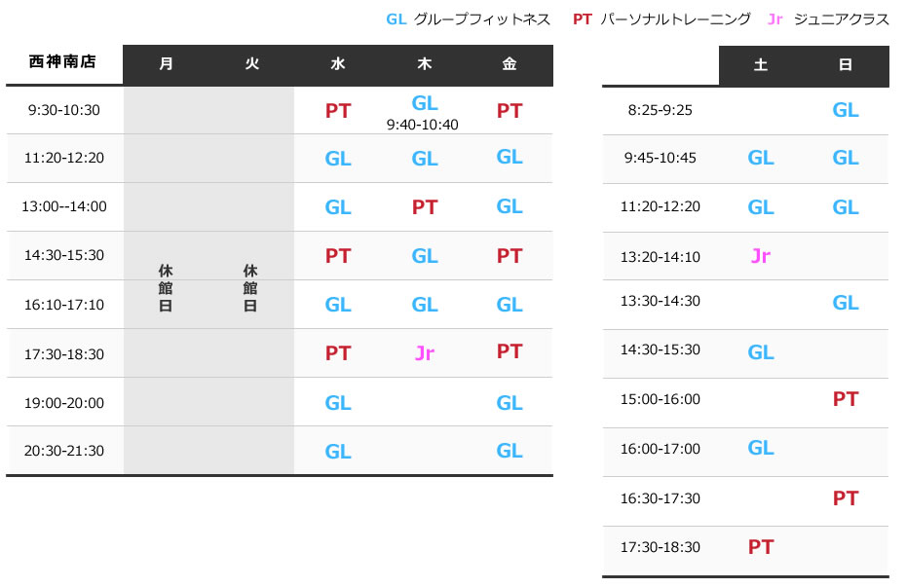The height and width of the screenshot is (588, 906).
Task: Select the 土 (Saturday) column header
Action: click(x=761, y=65)
